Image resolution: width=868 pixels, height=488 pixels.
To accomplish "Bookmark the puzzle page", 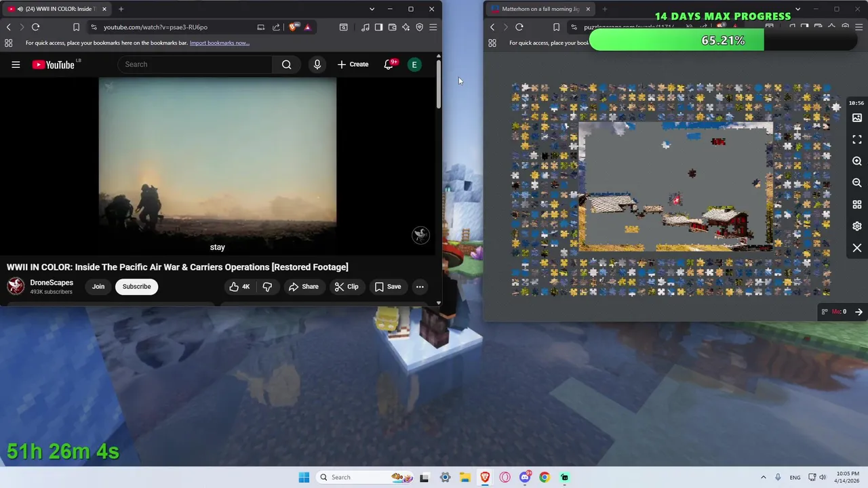I will [556, 27].
